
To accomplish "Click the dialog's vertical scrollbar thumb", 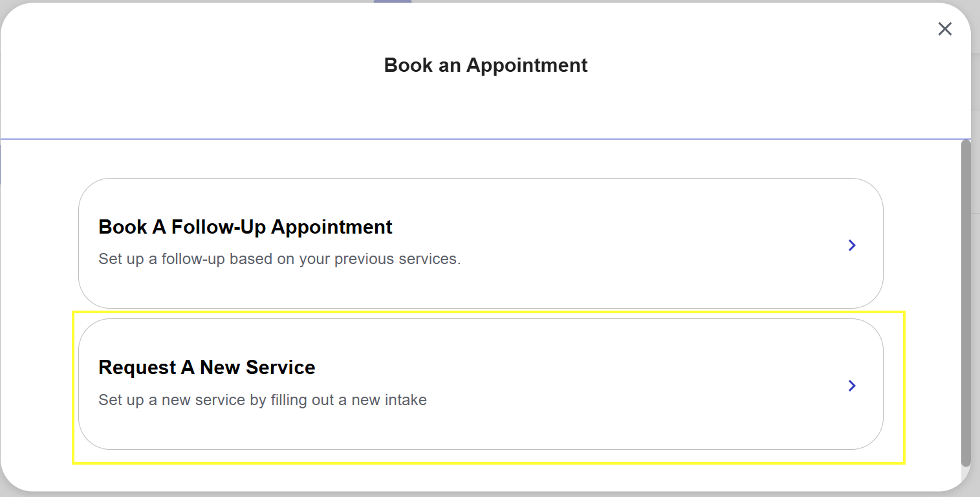I will [966, 303].
